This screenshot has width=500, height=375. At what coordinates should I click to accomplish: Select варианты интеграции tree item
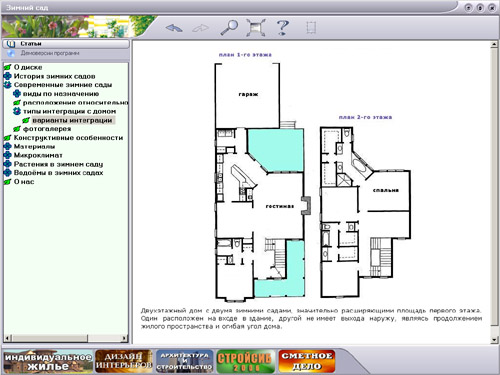point(72,120)
